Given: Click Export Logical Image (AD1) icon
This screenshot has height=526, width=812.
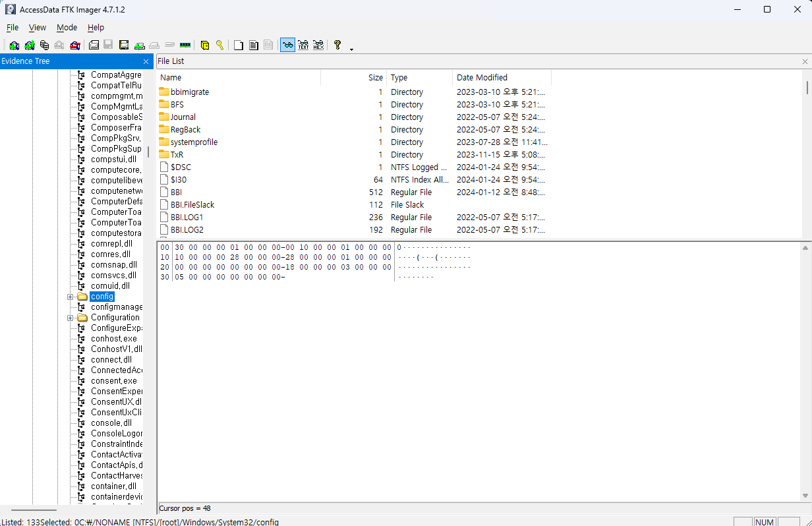Looking at the screenshot, I should 123,45.
